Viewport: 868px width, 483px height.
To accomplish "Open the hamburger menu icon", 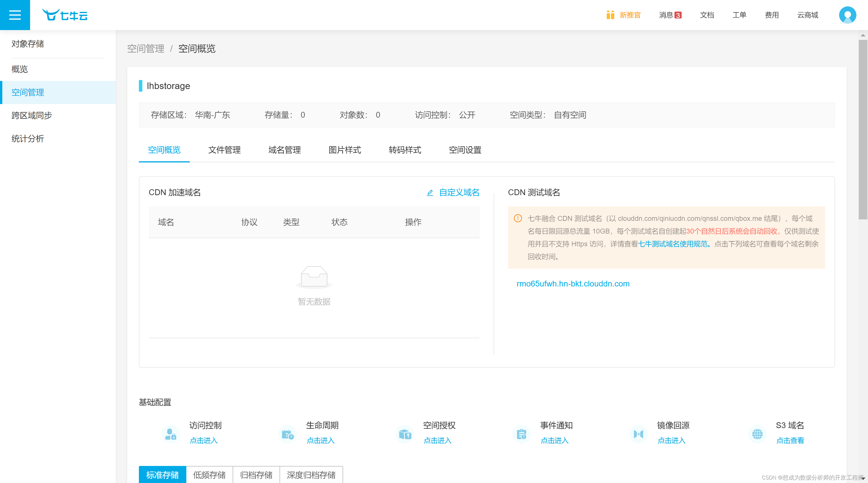I will pos(15,15).
